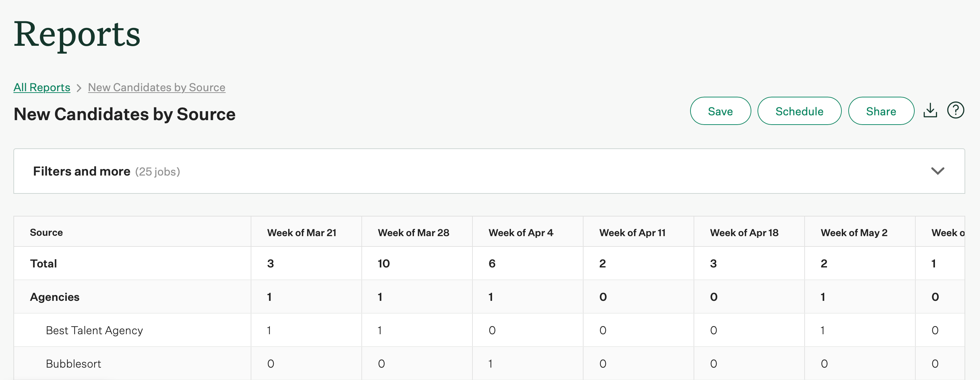Click the Reports page heading

[77, 35]
